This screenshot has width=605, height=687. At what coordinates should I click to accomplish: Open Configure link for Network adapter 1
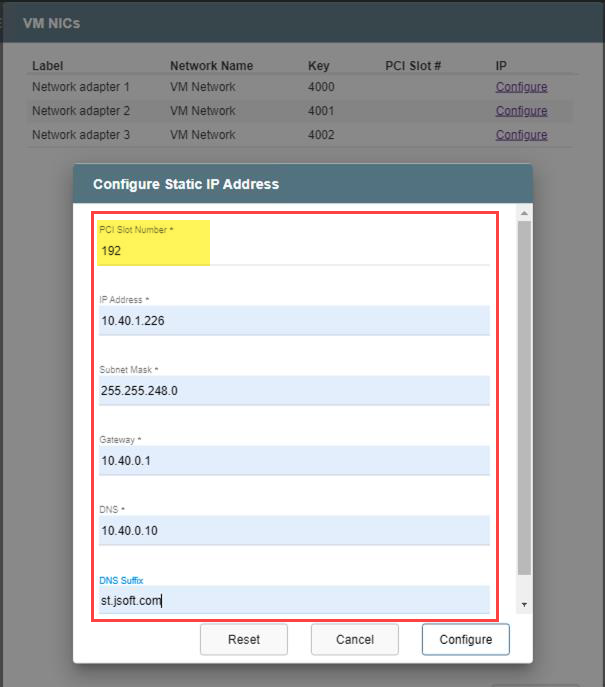pyautogui.click(x=521, y=87)
